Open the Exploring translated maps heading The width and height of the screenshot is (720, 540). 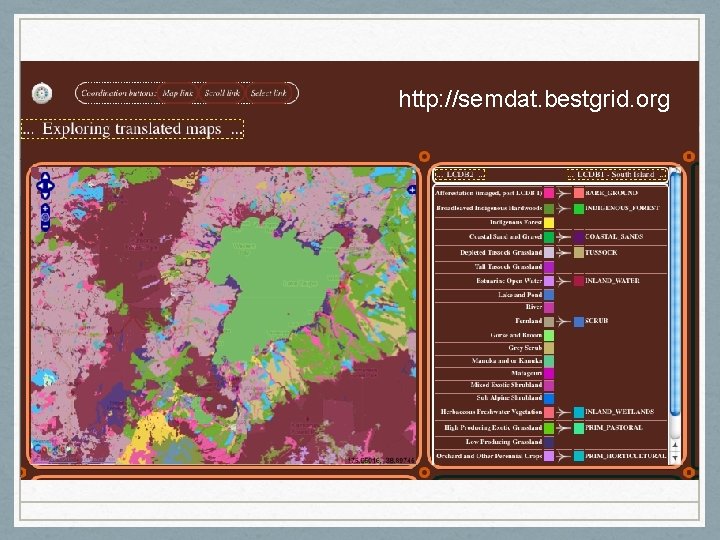pyautogui.click(x=132, y=129)
